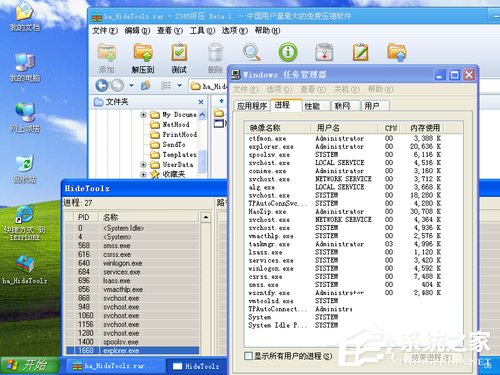This screenshot has height=375, width=500.
Task: Click HideToolz taskbar button
Action: [197, 366]
